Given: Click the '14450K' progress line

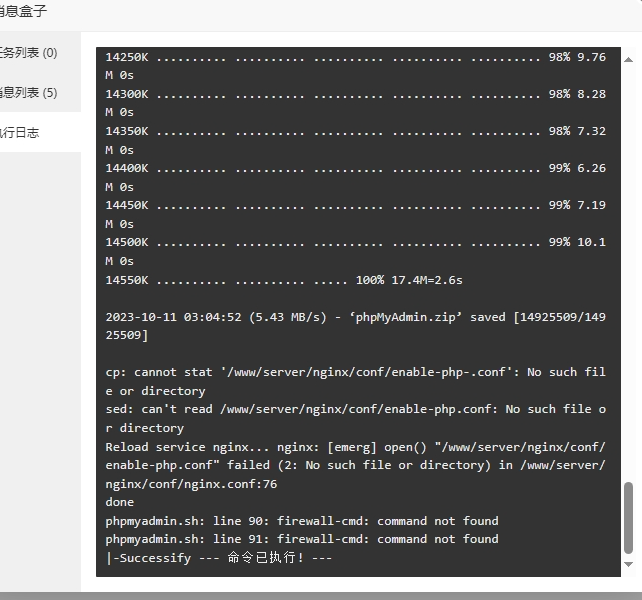Looking at the screenshot, I should [355, 214].
